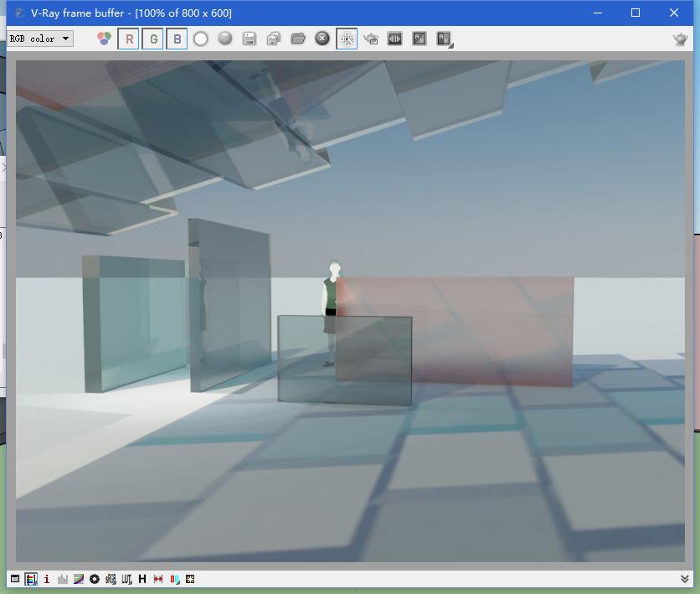700x594 pixels.
Task: Start render with teapot at toolbar right
Action: (680, 39)
